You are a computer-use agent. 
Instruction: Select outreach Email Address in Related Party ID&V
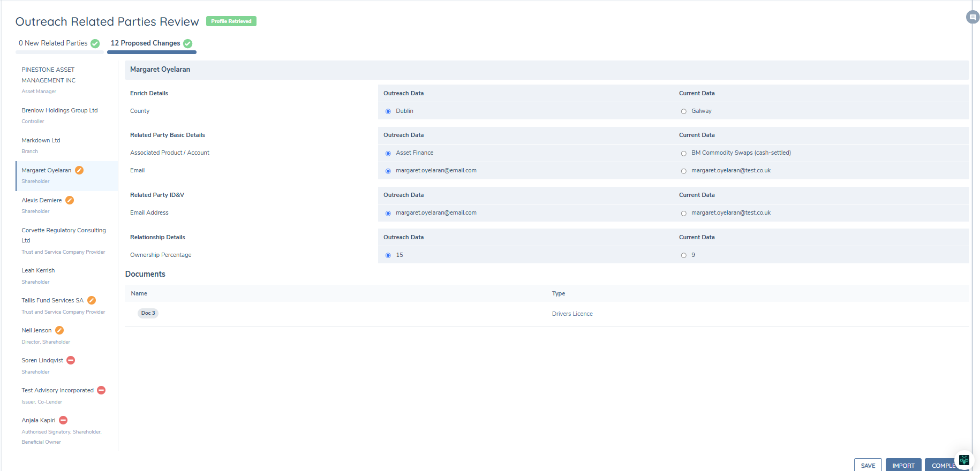pos(388,213)
